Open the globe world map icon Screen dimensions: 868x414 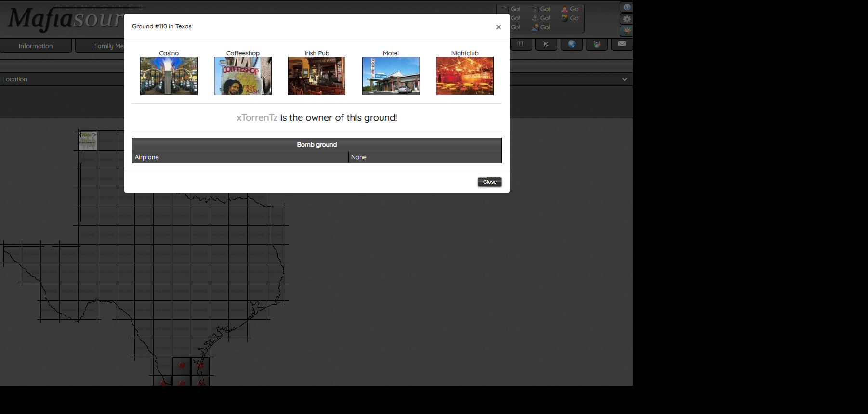coord(571,44)
